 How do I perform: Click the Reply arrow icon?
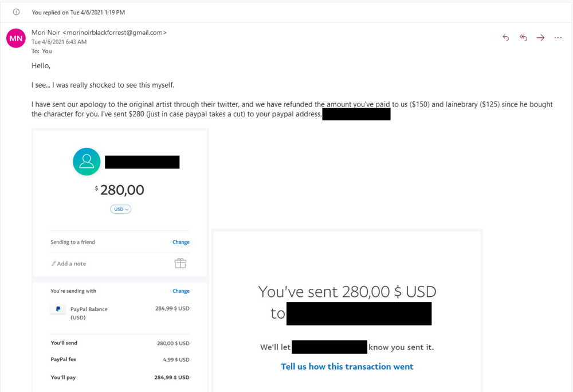point(505,38)
